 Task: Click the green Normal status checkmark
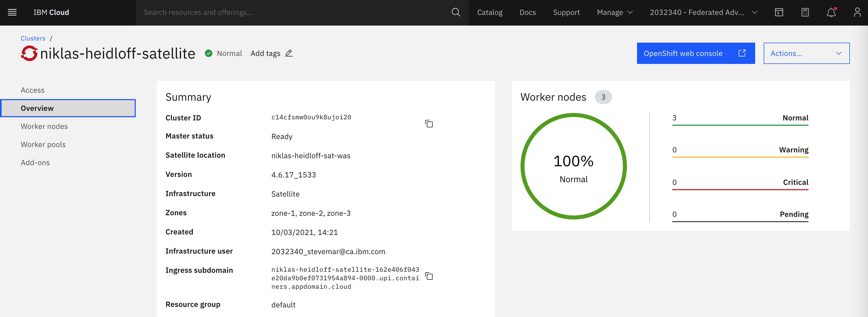[209, 53]
